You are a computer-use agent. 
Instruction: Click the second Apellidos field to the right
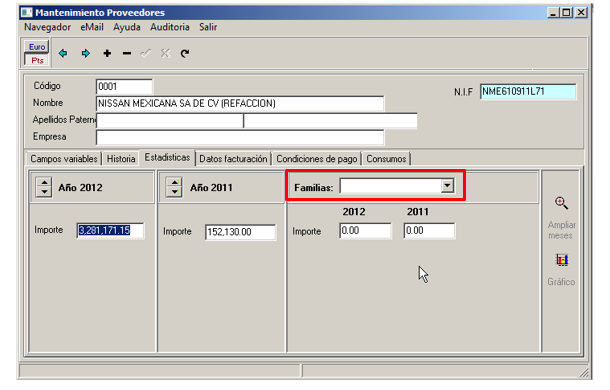coord(330,121)
